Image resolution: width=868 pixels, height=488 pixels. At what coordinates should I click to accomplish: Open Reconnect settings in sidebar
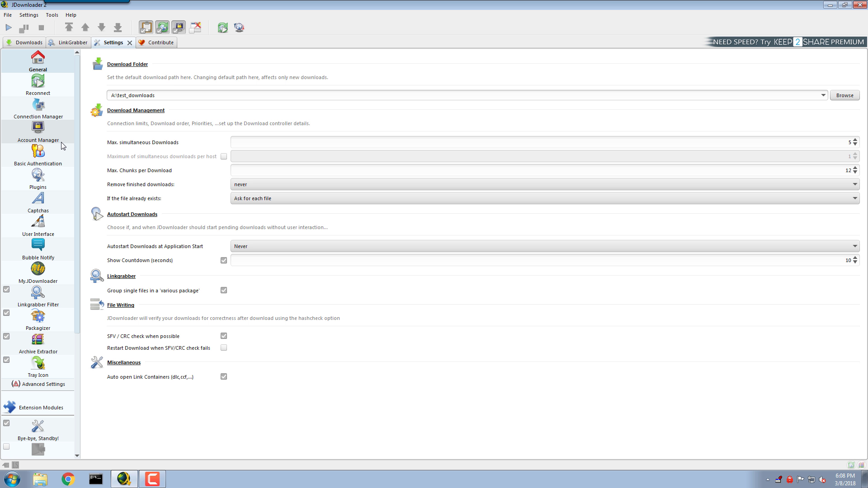[38, 84]
